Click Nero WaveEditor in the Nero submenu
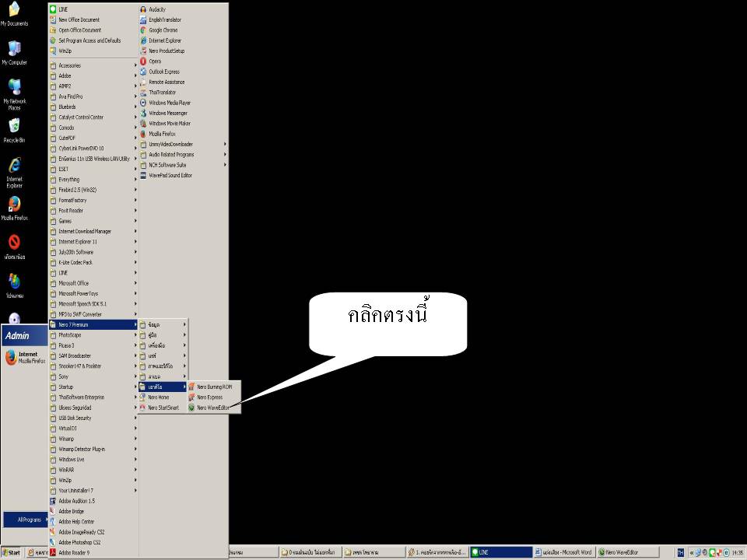Screen dimensions: 747x560 (x=214, y=408)
